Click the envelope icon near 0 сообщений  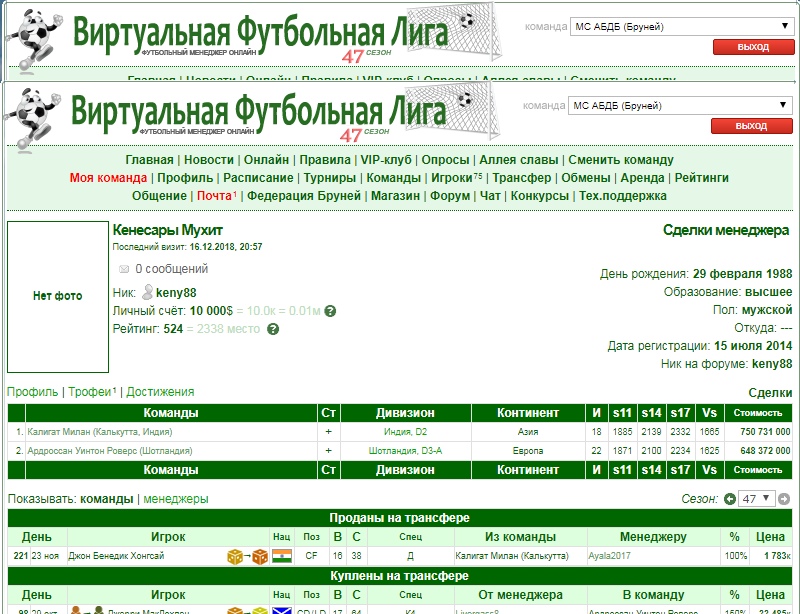[x=124, y=269]
